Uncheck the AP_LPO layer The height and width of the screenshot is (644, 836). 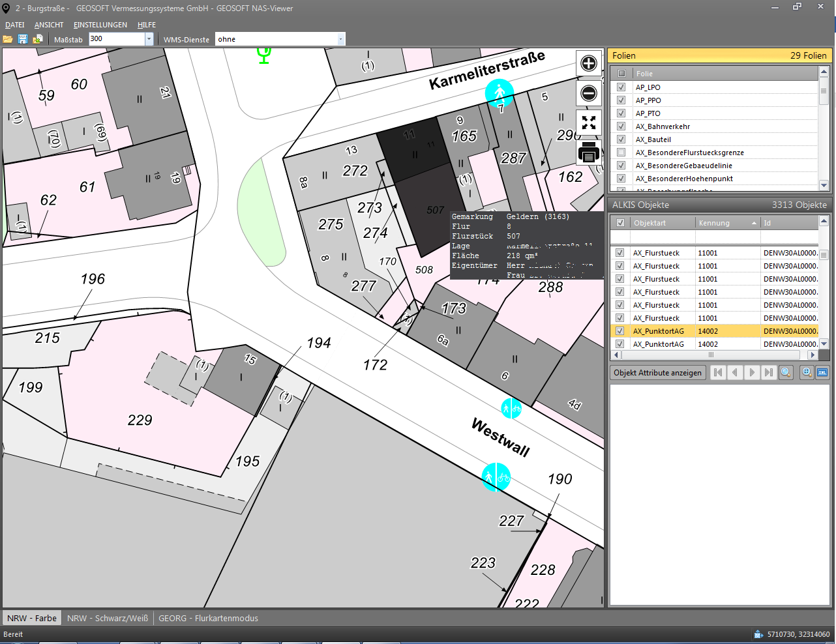(621, 87)
